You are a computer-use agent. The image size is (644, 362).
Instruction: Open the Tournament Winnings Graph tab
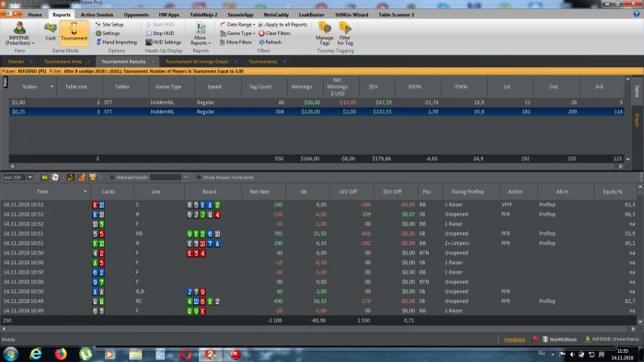click(197, 62)
